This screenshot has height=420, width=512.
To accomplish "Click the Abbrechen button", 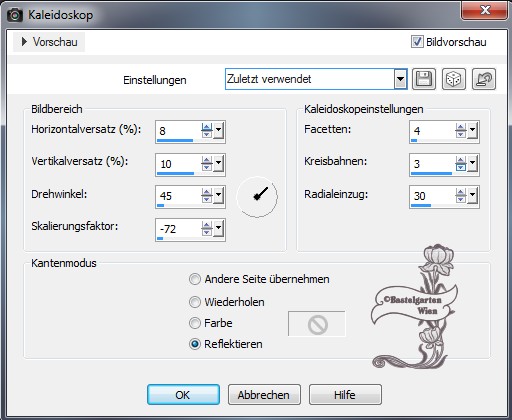I will pos(264,395).
